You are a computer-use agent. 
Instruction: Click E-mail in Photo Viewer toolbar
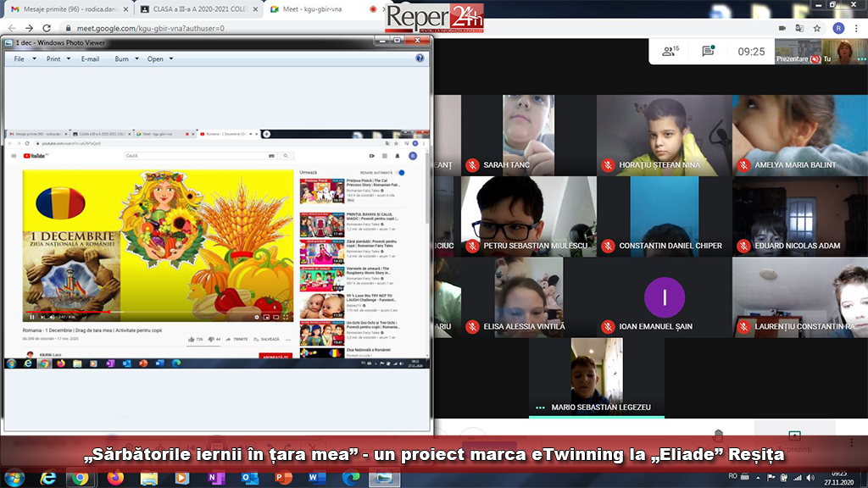[90, 58]
